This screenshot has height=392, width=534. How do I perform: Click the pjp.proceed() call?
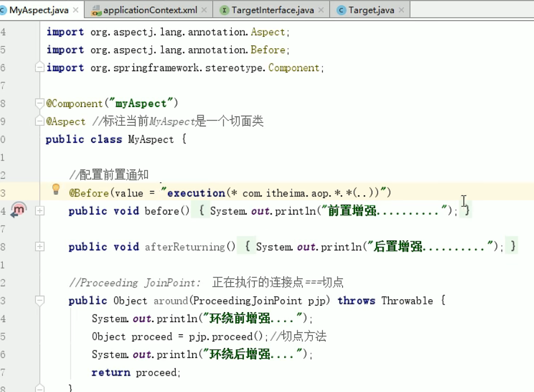click(x=226, y=337)
